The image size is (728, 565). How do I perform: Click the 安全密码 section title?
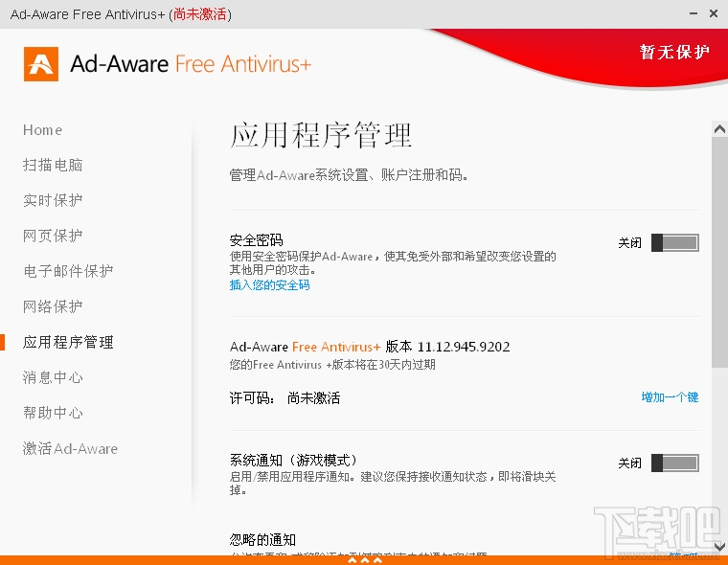[x=256, y=240]
